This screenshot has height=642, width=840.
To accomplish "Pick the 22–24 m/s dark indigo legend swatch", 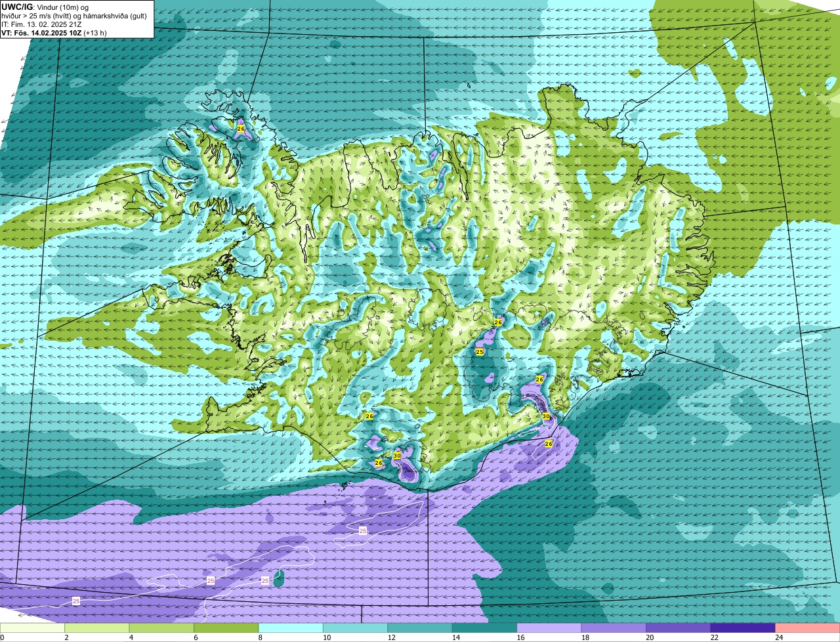I will [x=743, y=628].
